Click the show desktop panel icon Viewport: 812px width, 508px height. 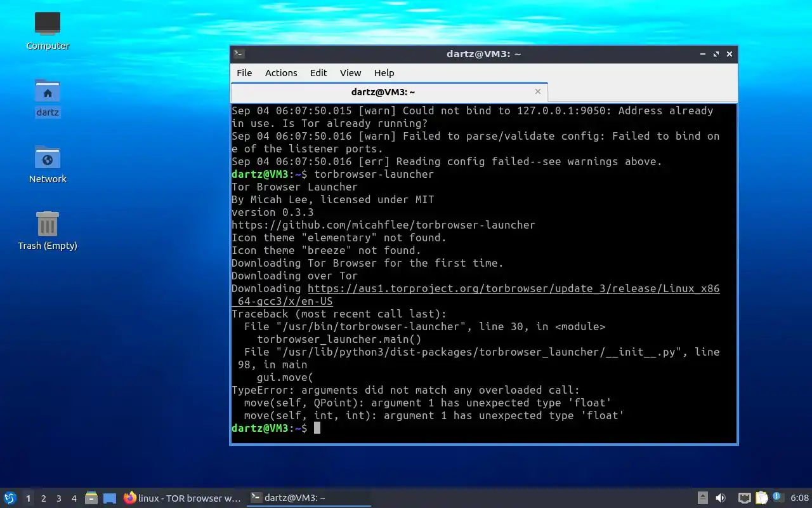pyautogui.click(x=110, y=498)
